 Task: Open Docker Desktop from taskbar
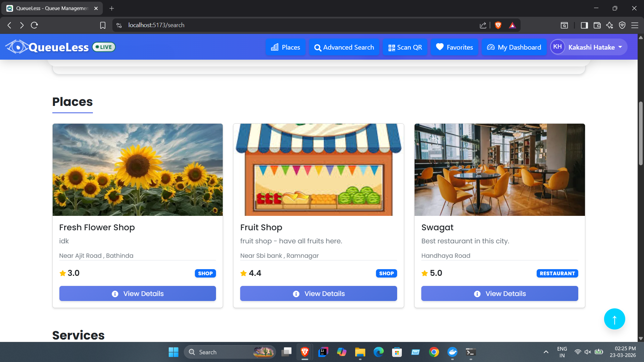452,352
